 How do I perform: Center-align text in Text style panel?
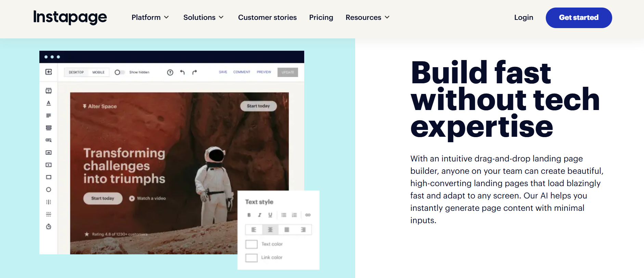coord(270,230)
